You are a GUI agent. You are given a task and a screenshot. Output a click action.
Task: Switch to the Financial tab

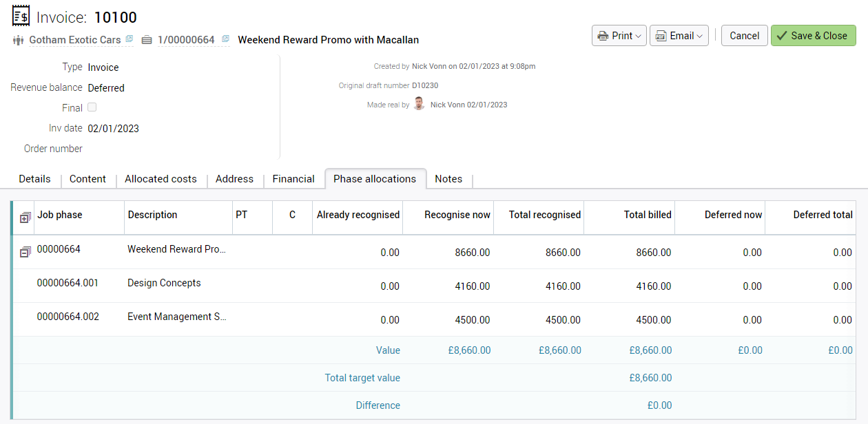pyautogui.click(x=293, y=179)
